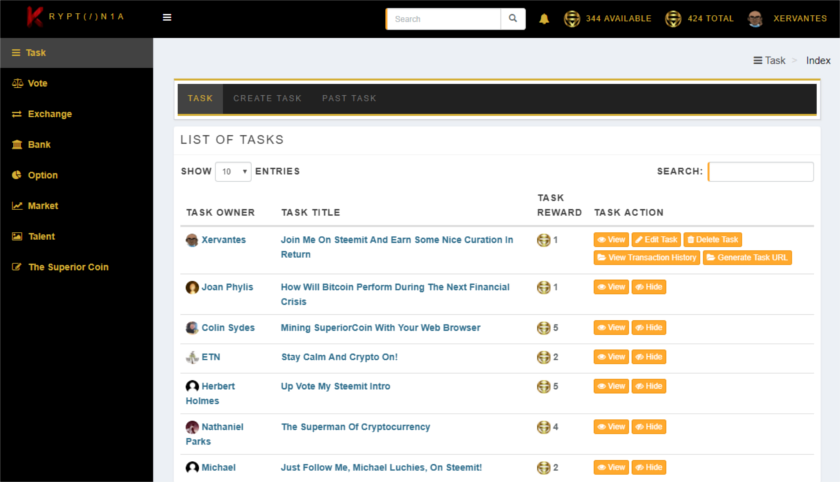
Task: Click View Transaction History button
Action: [x=647, y=258]
